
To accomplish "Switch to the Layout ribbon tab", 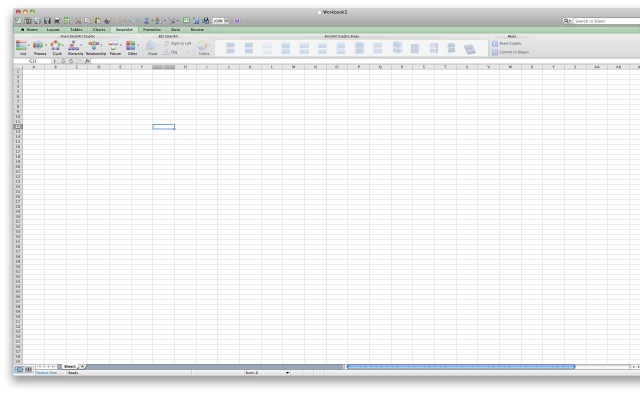I will point(53,30).
